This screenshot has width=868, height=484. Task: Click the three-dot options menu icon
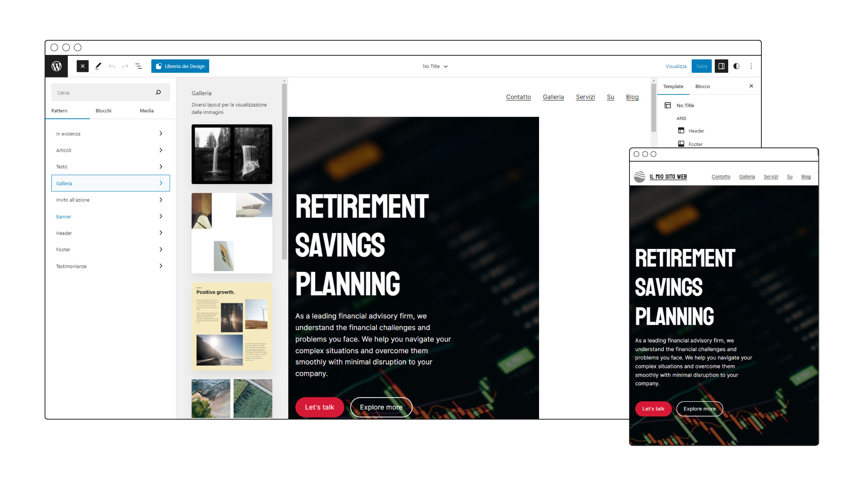[751, 66]
